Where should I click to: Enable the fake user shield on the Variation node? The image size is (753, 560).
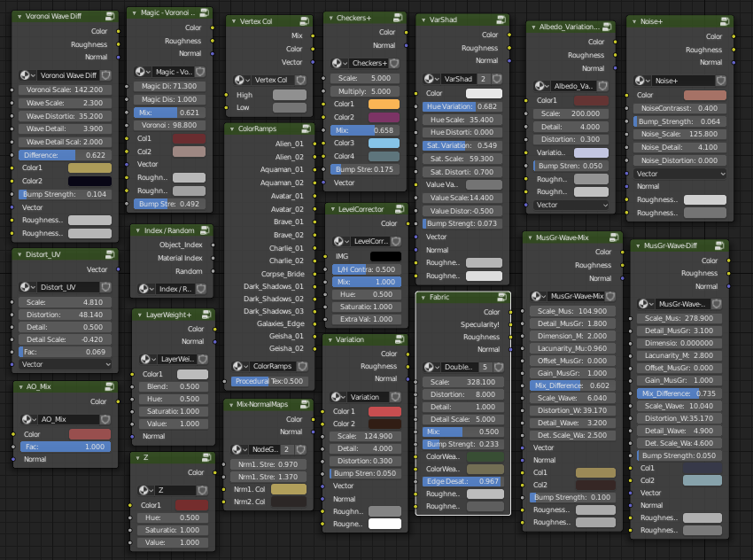[396, 397]
